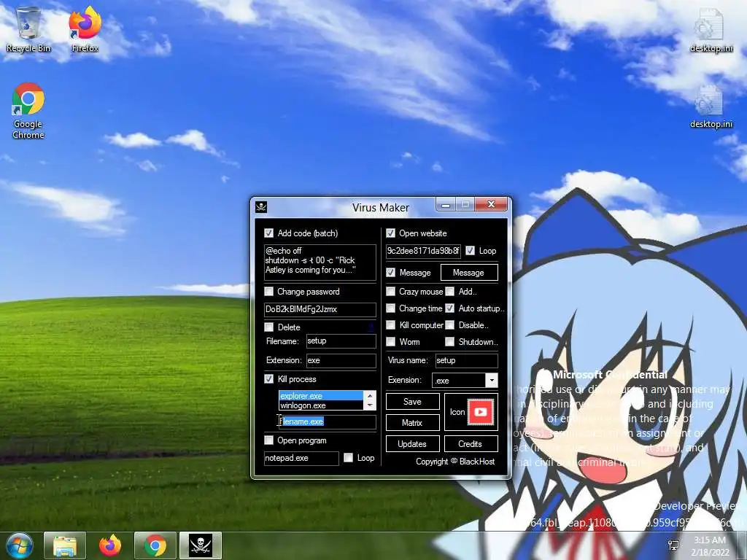Select explorer.exe in the process list
Viewport: 747px width, 560px height.
point(321,396)
